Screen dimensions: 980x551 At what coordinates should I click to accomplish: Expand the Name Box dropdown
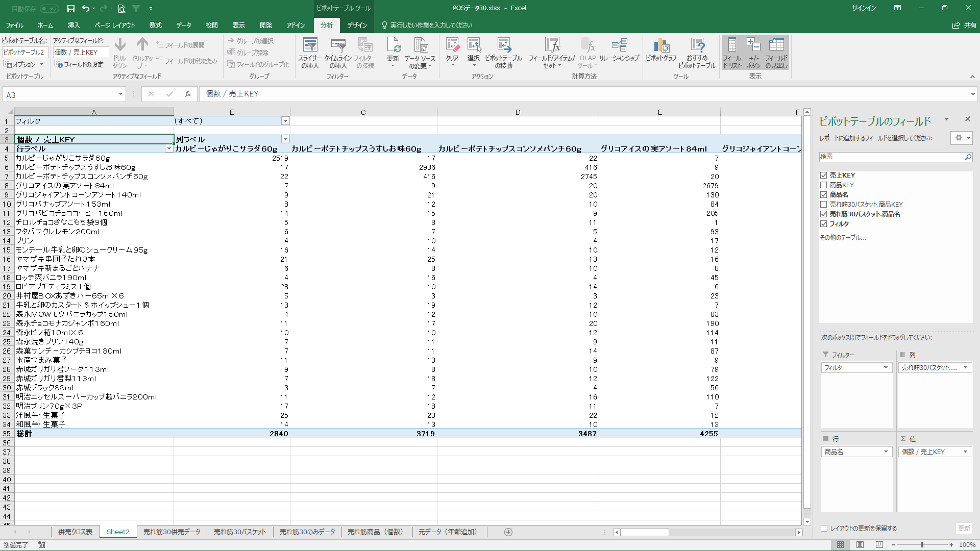point(120,94)
